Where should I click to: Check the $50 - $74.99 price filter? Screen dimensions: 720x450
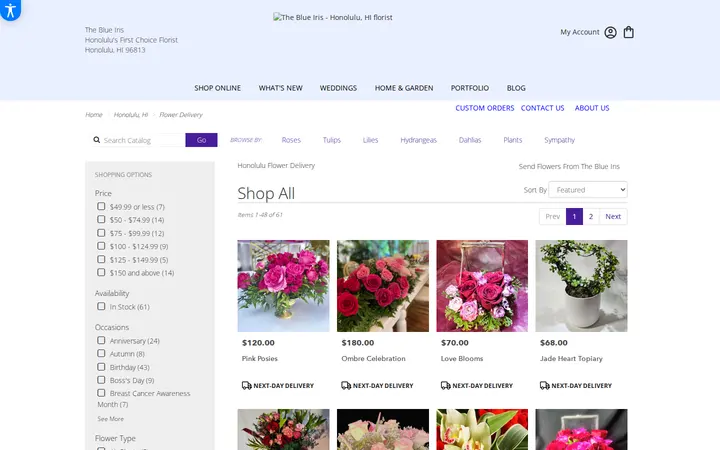(x=101, y=219)
